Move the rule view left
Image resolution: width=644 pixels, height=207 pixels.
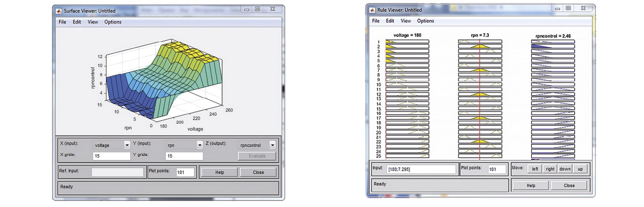click(535, 169)
